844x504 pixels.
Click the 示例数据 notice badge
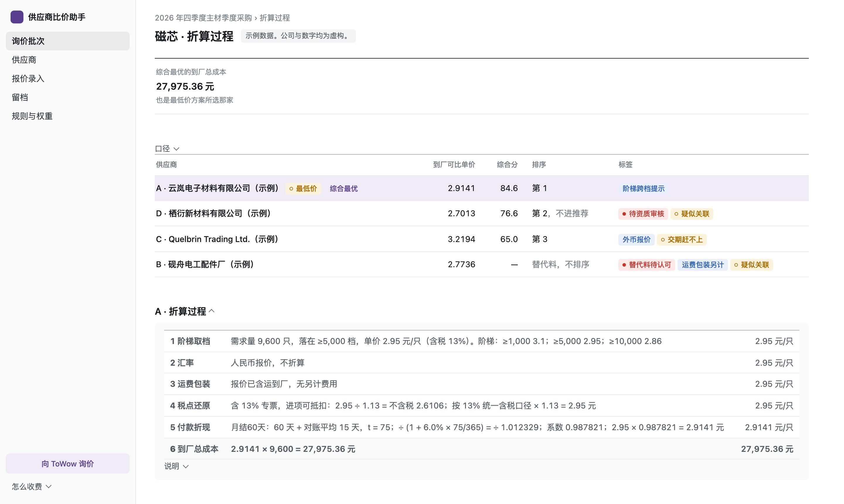pyautogui.click(x=298, y=36)
